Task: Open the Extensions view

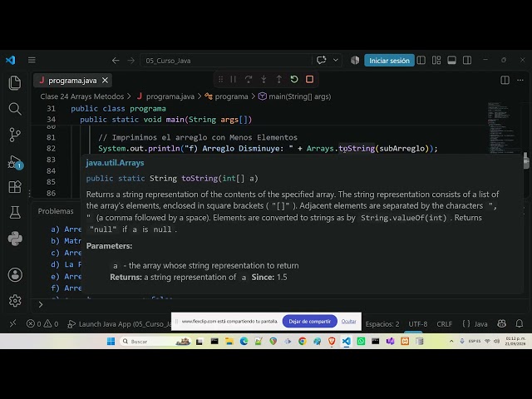Action: click(15, 186)
